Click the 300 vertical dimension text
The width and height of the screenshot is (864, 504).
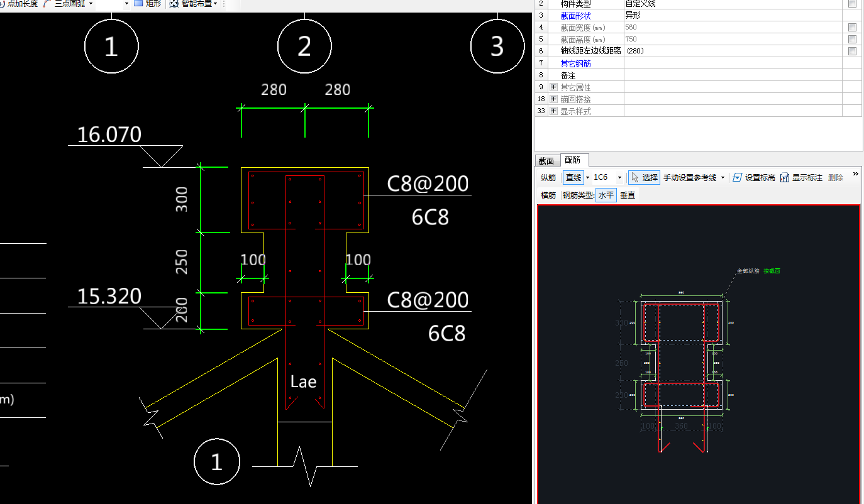tap(182, 199)
